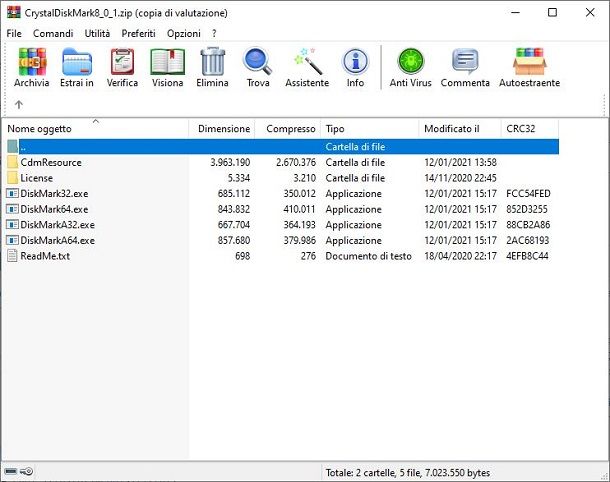The width and height of the screenshot is (610, 482).
Task: Click the CRC32 value 4EFB8C44
Action: (527, 256)
